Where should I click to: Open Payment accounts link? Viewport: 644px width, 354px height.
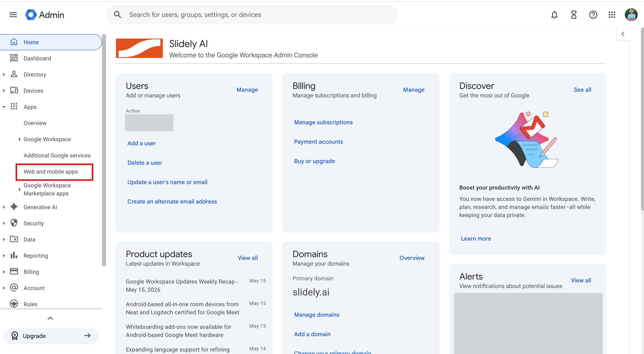318,142
